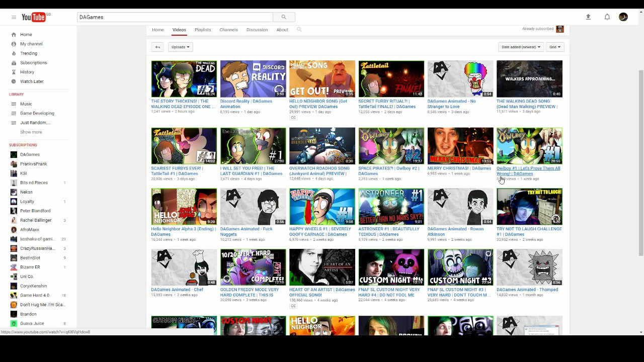The image size is (644, 362).
Task: Open the Date added (newest) sort dropdown
Action: (521, 47)
